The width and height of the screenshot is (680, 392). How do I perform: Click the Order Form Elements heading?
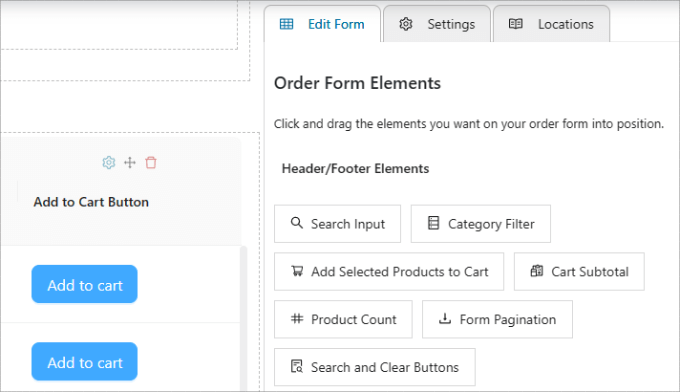(x=357, y=83)
